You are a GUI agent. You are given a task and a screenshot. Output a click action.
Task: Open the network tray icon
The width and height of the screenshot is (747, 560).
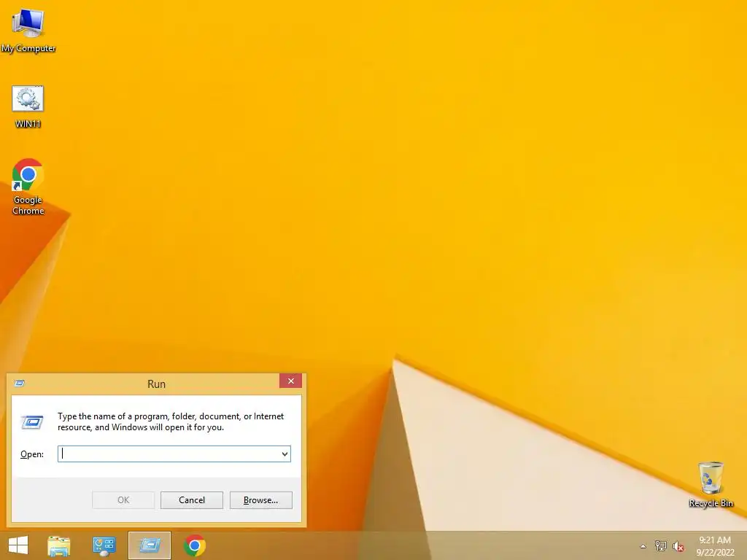(x=661, y=545)
